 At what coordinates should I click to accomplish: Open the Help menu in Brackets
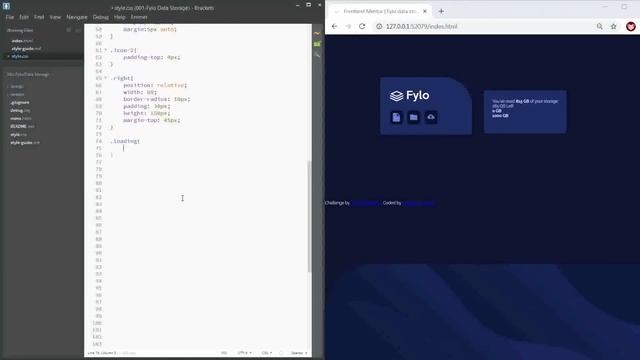(x=120, y=17)
